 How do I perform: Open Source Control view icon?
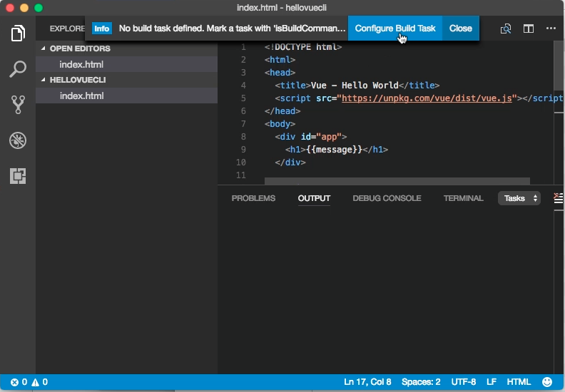[18, 104]
